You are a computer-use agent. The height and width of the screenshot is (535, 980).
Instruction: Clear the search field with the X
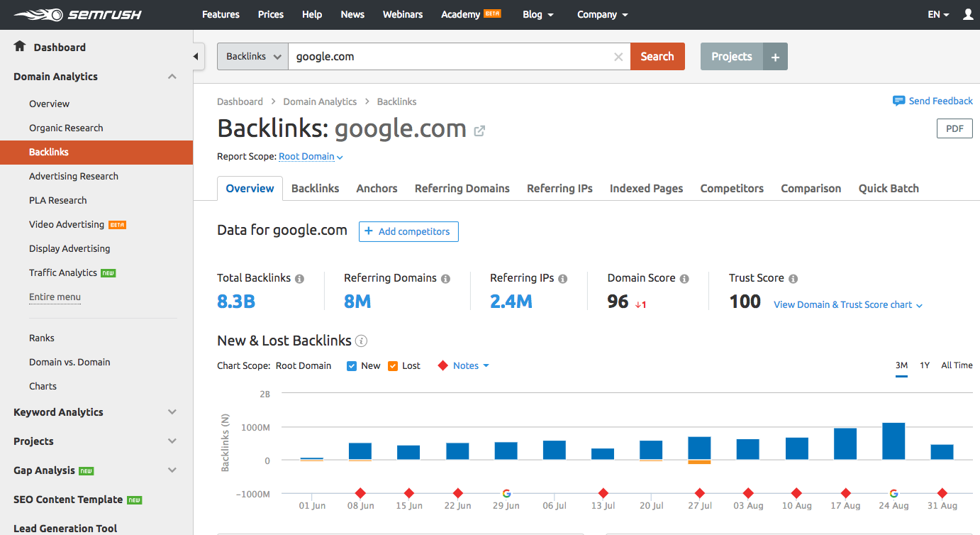pyautogui.click(x=618, y=57)
